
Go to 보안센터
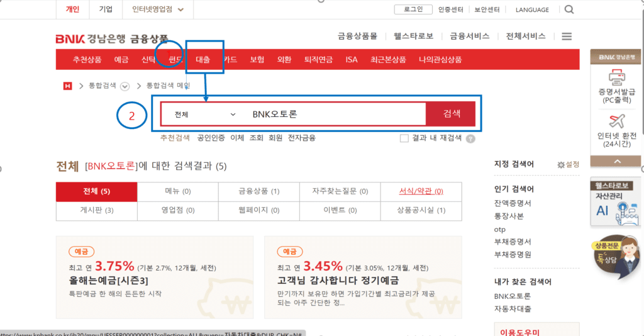[x=487, y=9]
